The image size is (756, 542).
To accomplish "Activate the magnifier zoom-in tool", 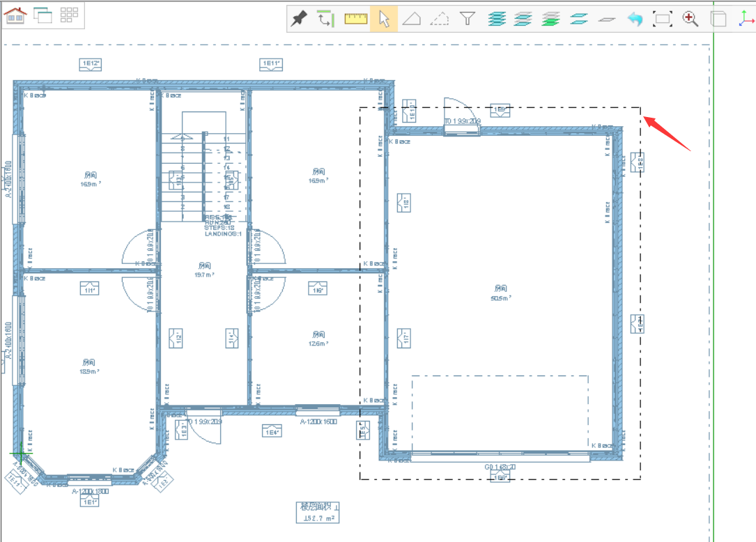I will [691, 20].
